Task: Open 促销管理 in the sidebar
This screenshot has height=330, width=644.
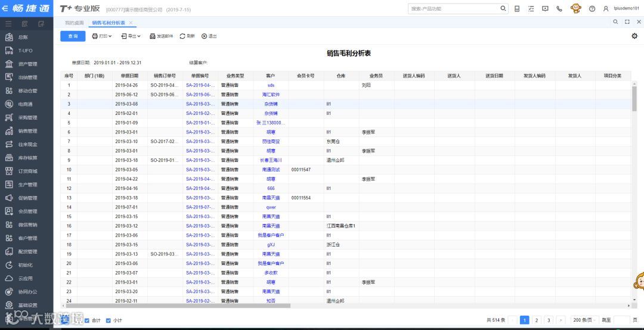Action: click(26, 198)
